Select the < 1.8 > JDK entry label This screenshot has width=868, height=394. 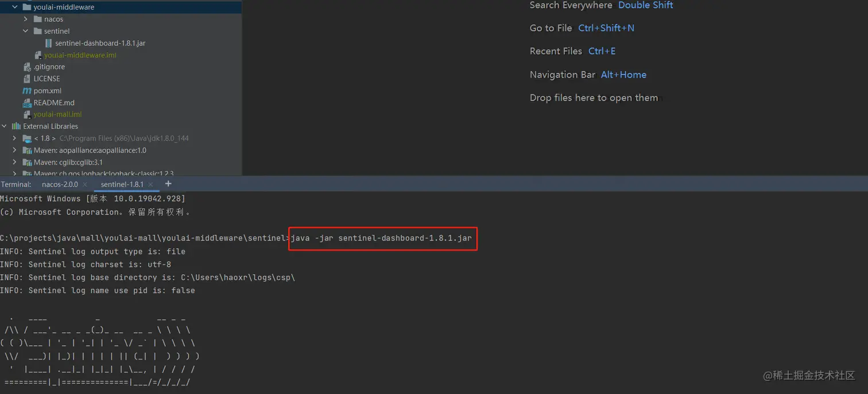coord(45,138)
